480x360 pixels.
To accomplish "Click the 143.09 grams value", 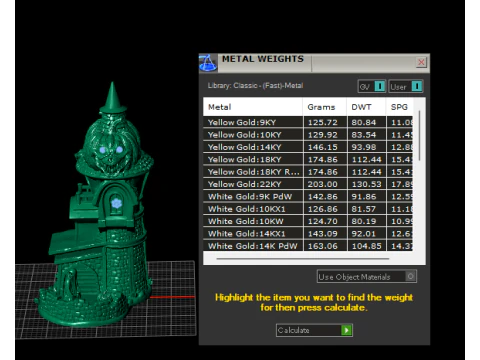I will coord(323,233).
